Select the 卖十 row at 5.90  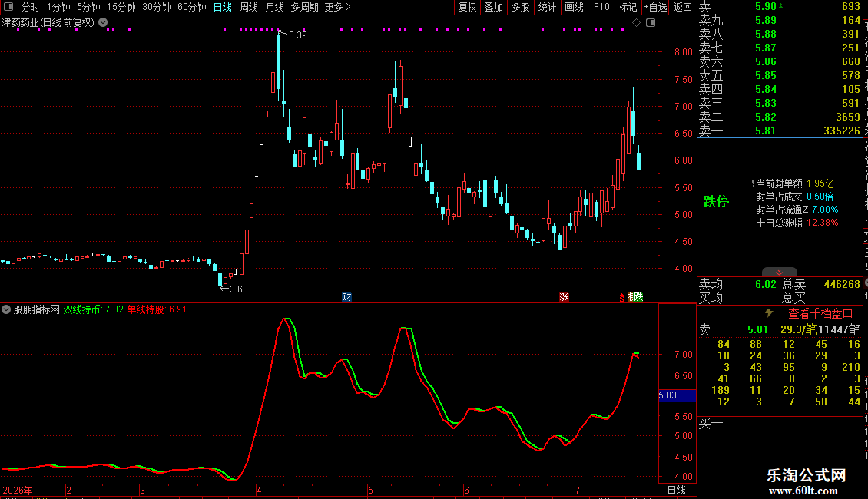coord(780,7)
